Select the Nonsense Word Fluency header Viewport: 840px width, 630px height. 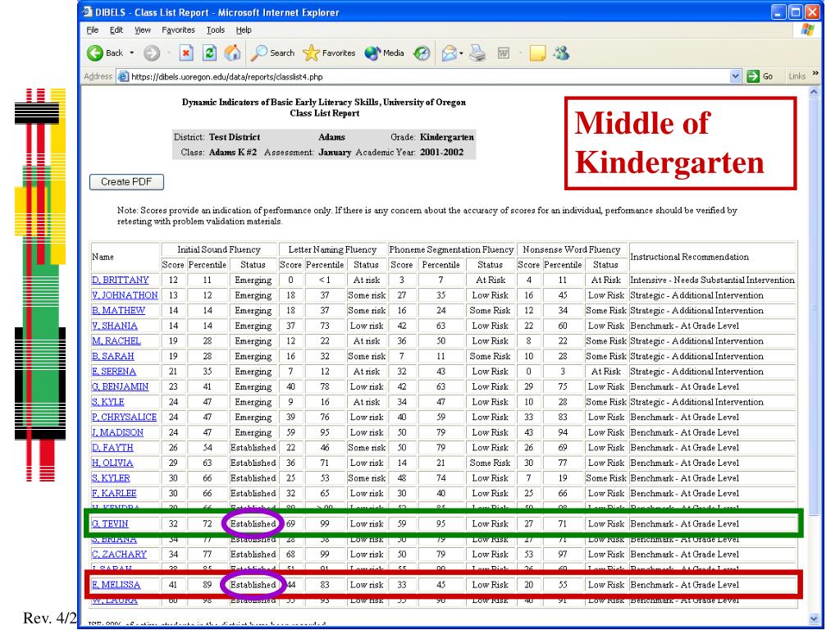(x=572, y=249)
